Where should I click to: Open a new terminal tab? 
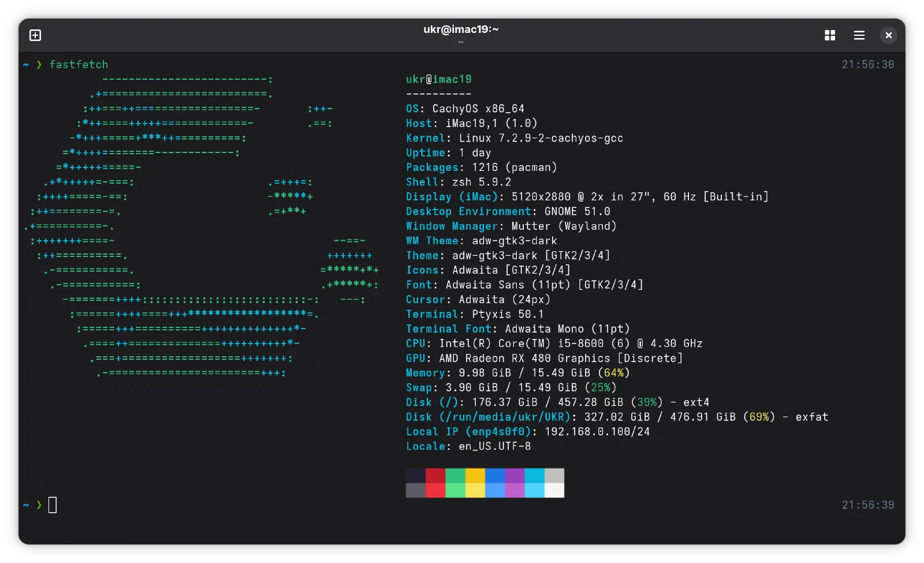pos(35,35)
